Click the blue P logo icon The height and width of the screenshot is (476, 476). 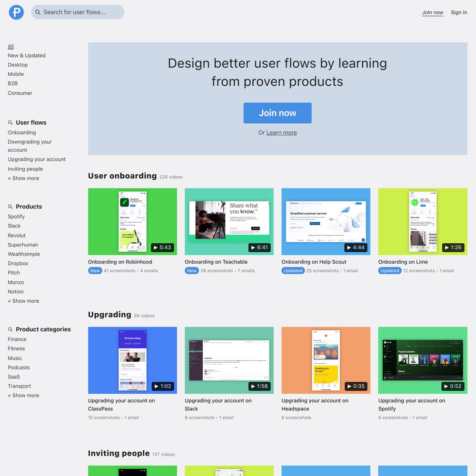point(16,12)
